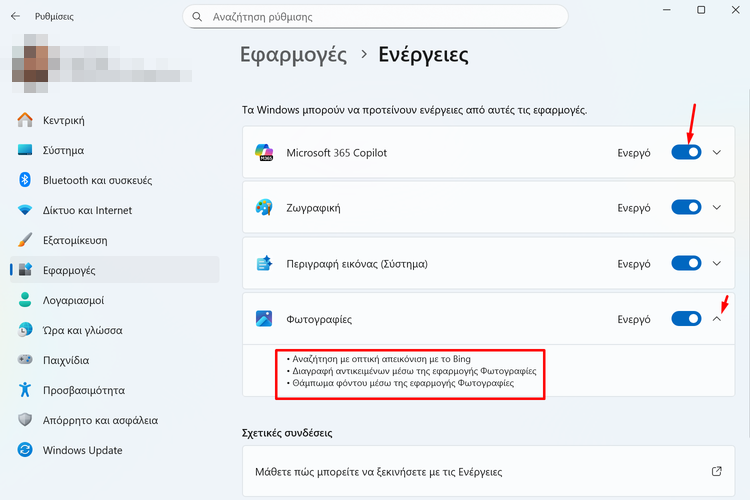Image resolution: width=750 pixels, height=500 pixels.
Task: Collapse the Φωτογραφίες actions list
Action: coord(716,319)
